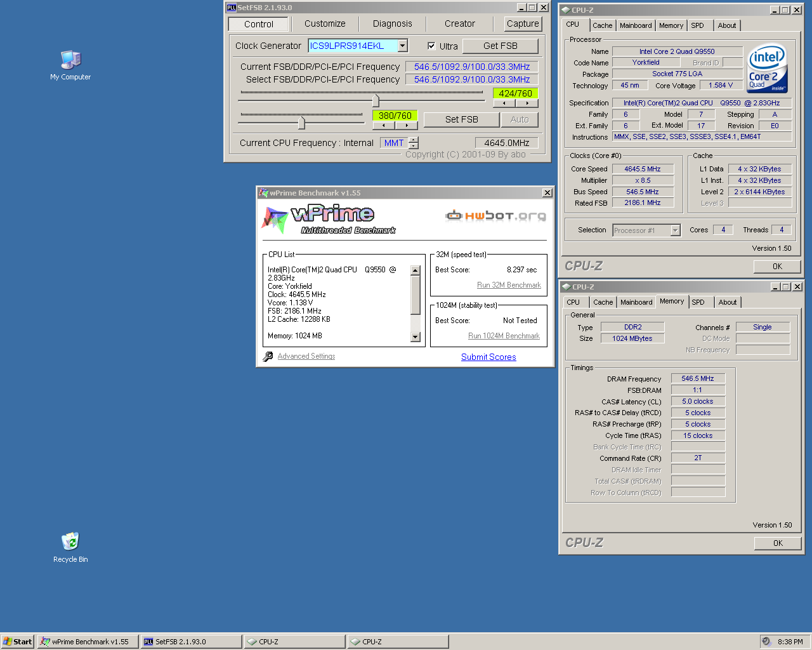Click the system tray icon beside clock
The width and height of the screenshot is (812, 650).
pos(766,642)
